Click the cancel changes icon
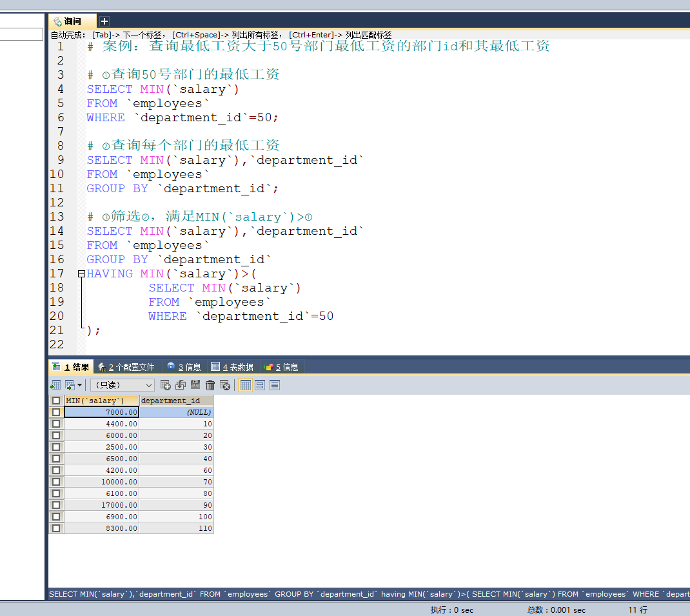This screenshot has width=690, height=616. click(225, 385)
